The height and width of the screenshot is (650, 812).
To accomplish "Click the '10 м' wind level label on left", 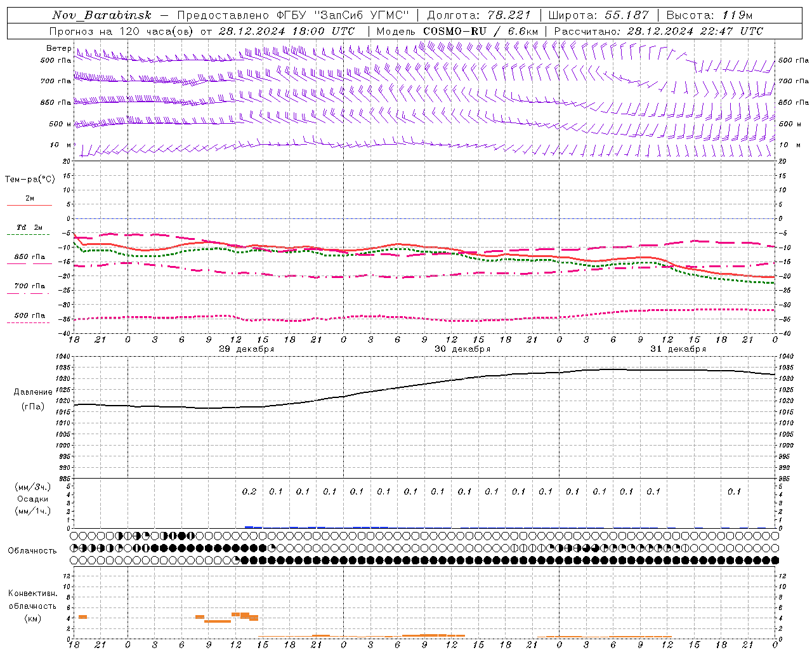I will point(60,145).
